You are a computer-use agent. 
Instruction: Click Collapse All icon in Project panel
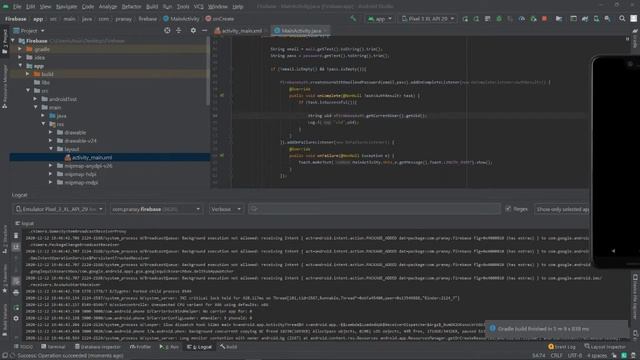[x=179, y=30]
